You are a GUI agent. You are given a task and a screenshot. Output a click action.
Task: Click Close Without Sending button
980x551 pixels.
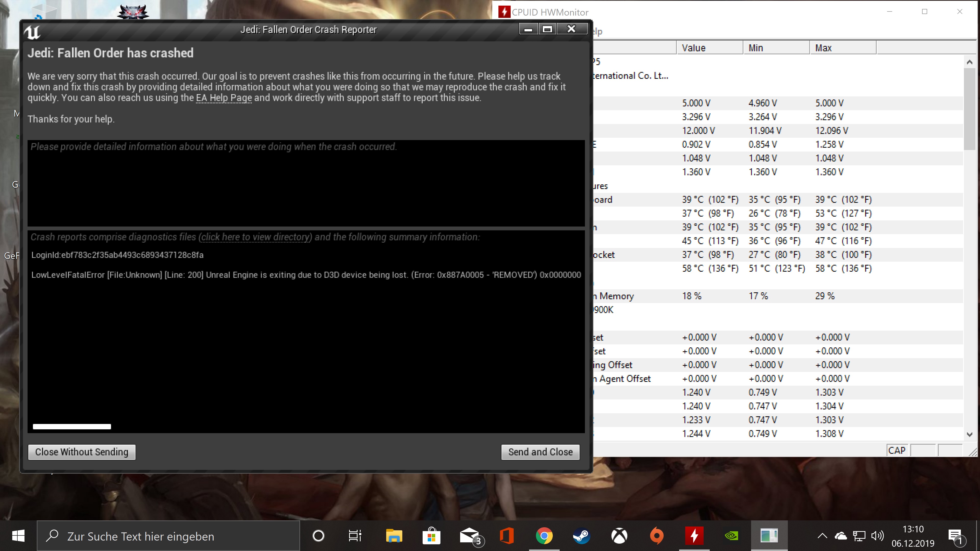coord(82,452)
